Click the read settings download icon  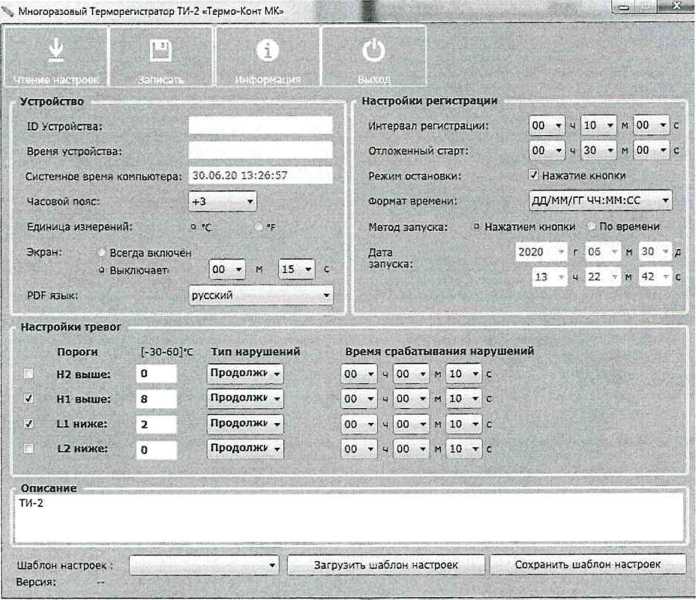point(56,50)
